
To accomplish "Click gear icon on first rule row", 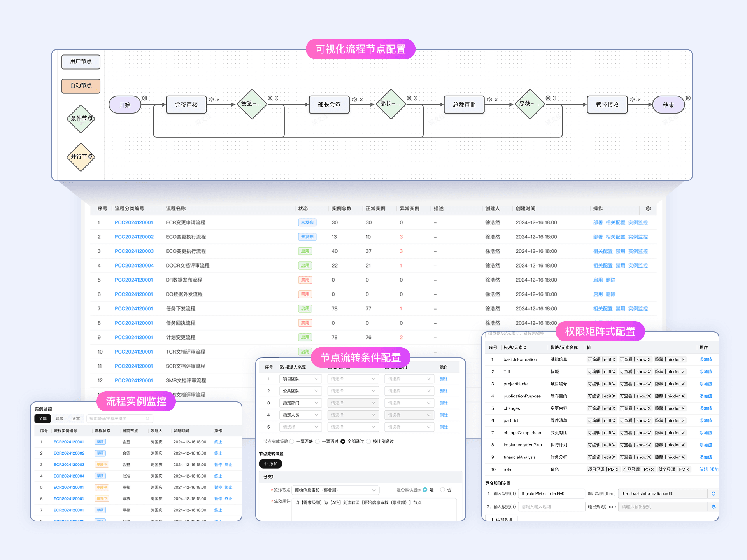I will (x=714, y=493).
